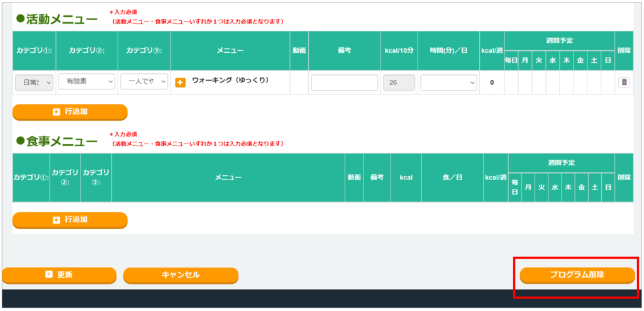The height and width of the screenshot is (311, 644).
Task: Open the カテゴリ③ dropdown showing 一人でや
Action: point(143,82)
